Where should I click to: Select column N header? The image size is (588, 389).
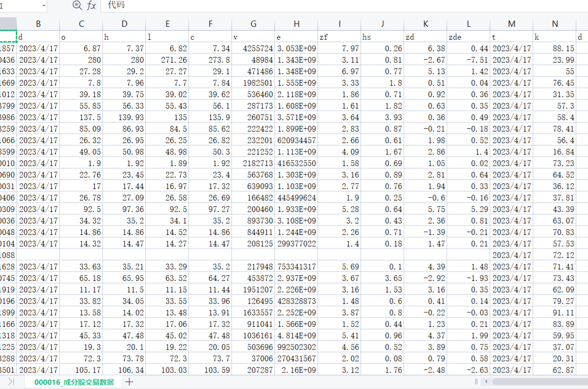tap(555, 24)
